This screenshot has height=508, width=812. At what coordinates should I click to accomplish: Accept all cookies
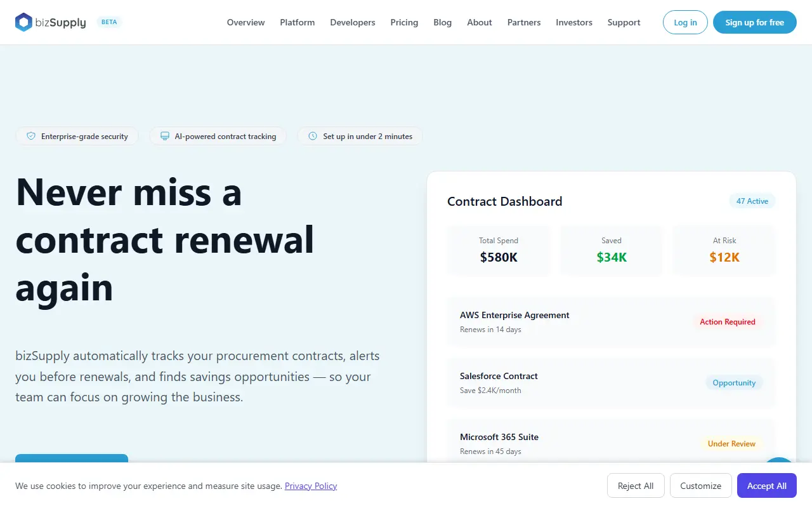pyautogui.click(x=767, y=486)
